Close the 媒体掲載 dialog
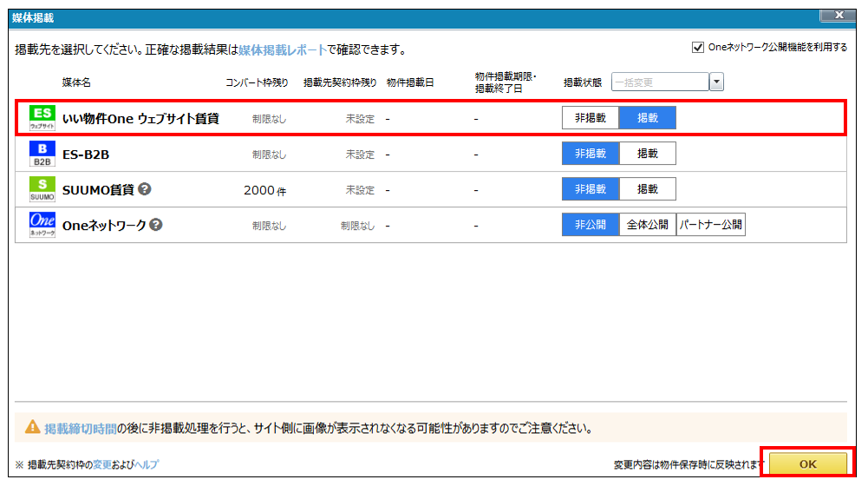 (x=839, y=16)
